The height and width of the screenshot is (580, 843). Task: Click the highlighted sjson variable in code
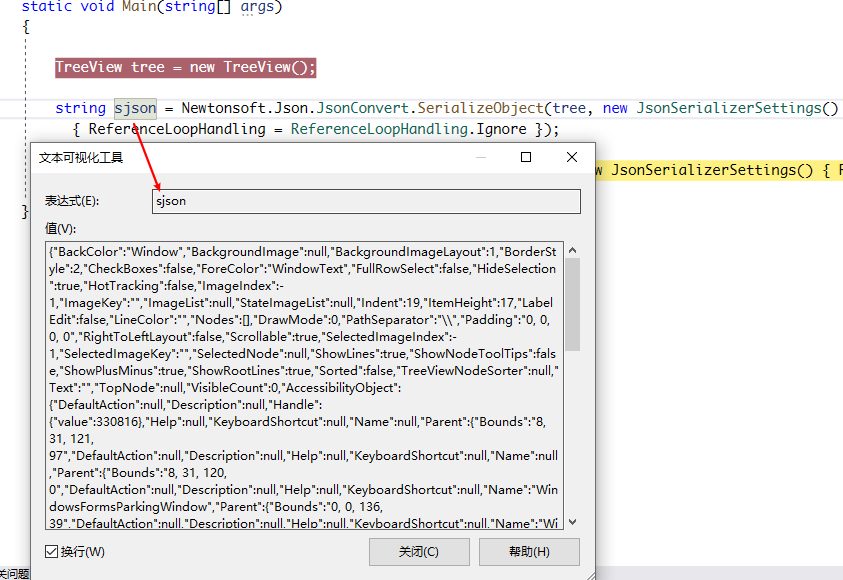[x=135, y=108]
